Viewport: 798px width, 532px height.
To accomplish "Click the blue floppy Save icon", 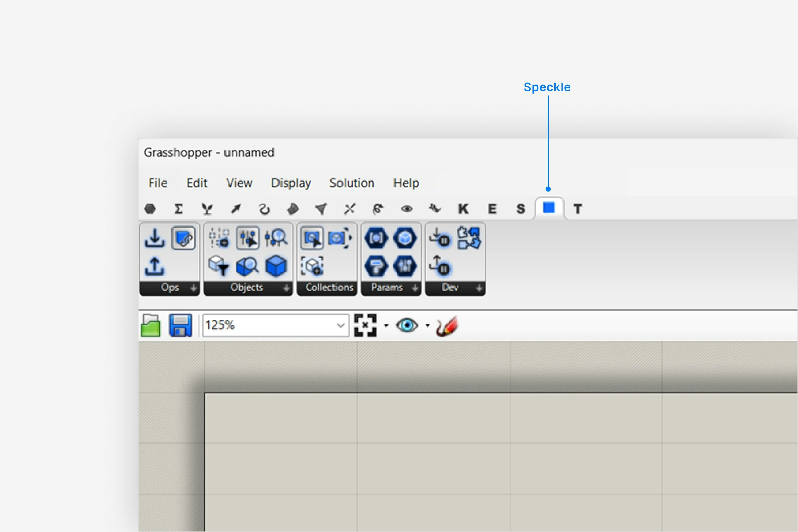I will 180,325.
